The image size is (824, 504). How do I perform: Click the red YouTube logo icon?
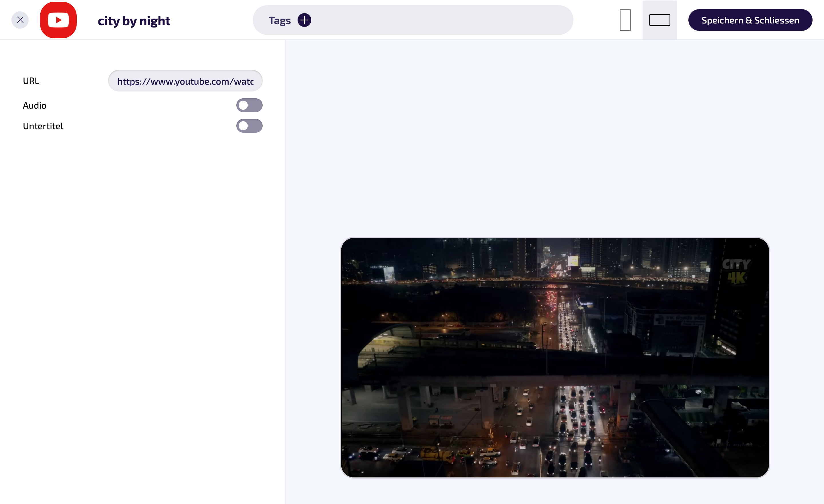click(x=58, y=20)
